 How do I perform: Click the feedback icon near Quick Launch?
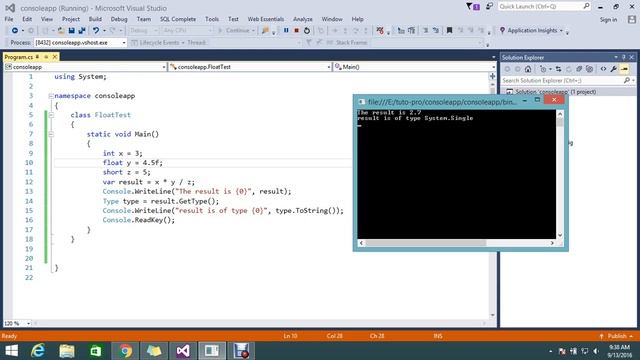point(489,7)
